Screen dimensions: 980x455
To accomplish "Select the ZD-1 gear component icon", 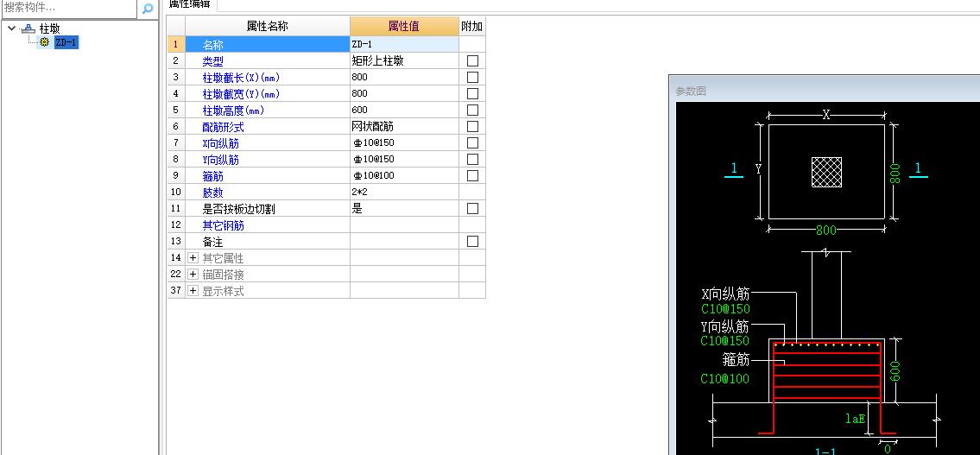I will [x=44, y=42].
